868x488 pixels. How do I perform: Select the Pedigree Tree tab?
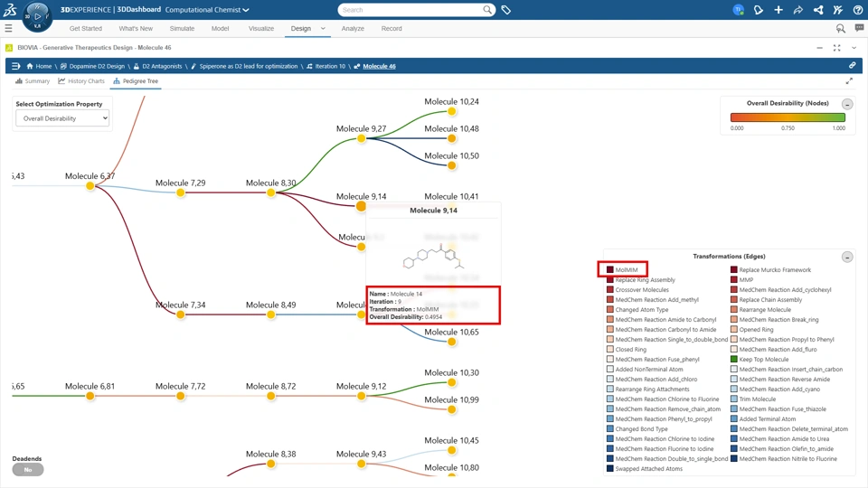136,80
